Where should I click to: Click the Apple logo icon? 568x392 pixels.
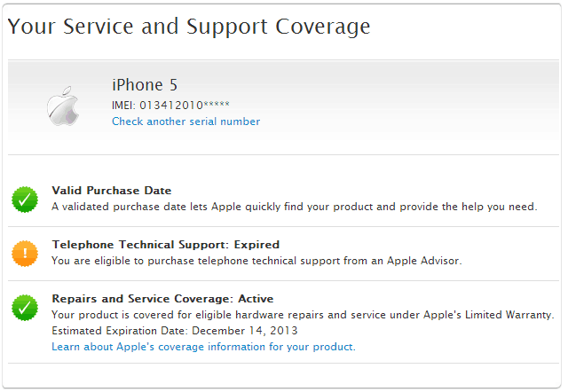[x=64, y=106]
